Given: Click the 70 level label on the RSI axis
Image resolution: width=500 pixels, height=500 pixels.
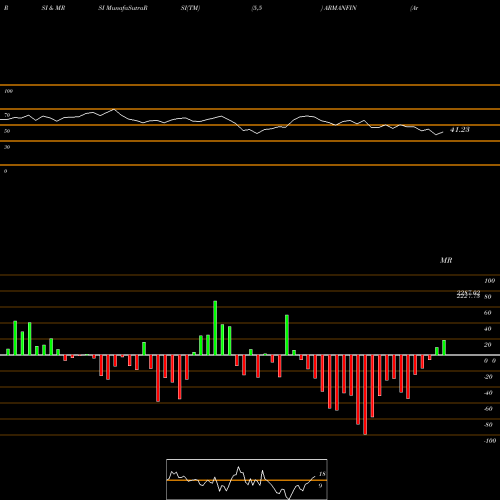Looking at the screenshot, I should [7, 115].
